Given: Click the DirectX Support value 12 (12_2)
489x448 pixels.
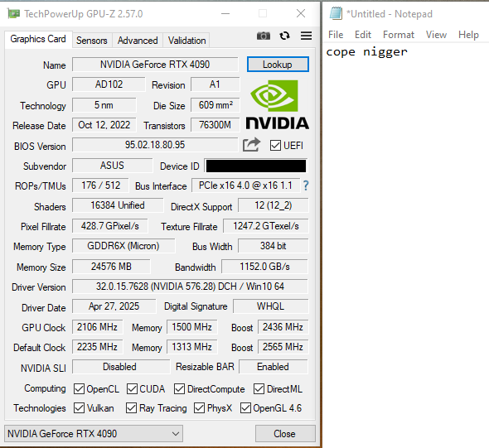Looking at the screenshot, I should pyautogui.click(x=274, y=205).
